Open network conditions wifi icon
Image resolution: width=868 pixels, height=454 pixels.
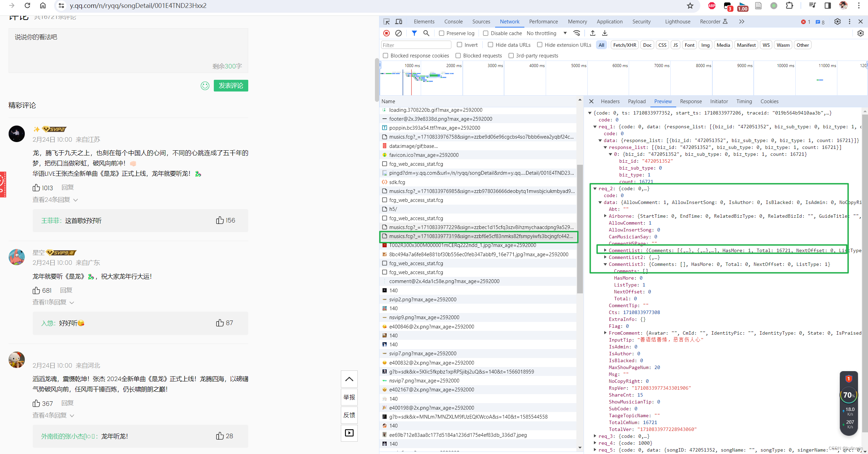click(x=577, y=33)
